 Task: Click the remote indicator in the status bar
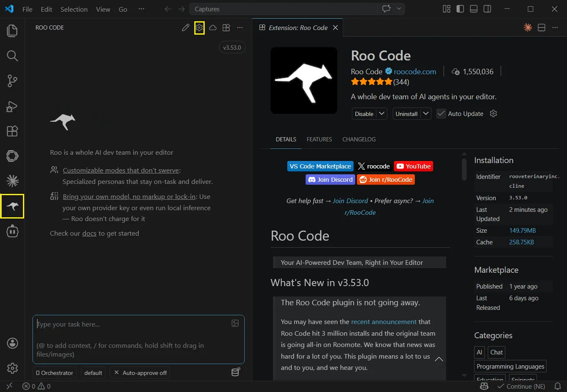coord(10,386)
